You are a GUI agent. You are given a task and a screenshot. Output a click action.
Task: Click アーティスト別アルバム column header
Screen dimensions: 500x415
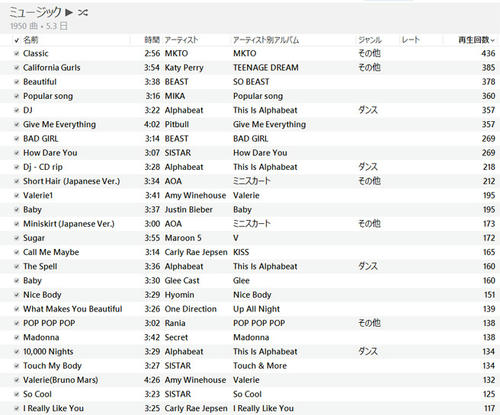click(266, 40)
